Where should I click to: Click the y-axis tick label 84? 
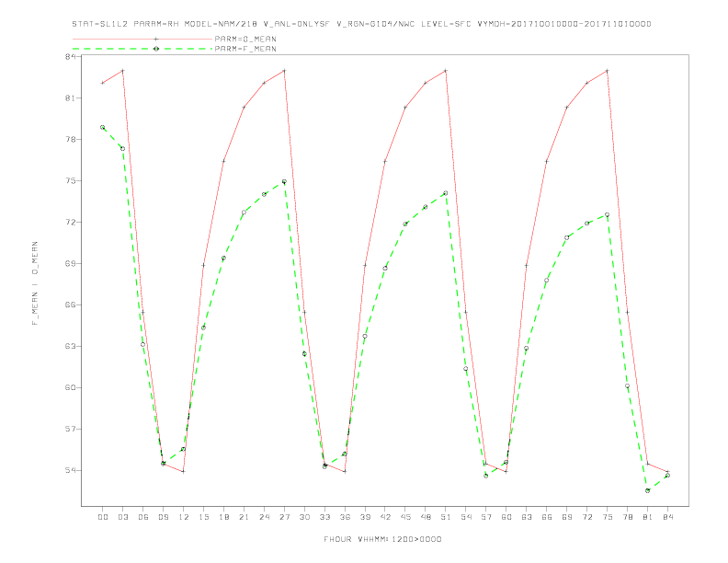[70, 57]
